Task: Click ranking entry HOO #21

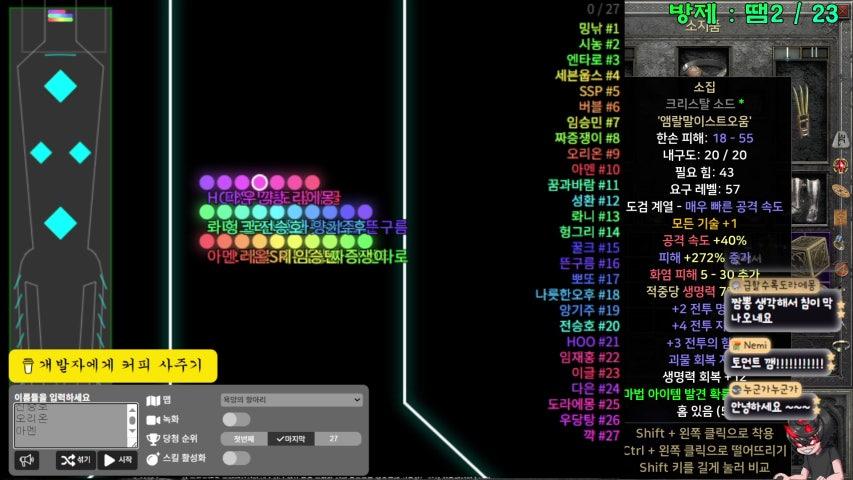Action: click(592, 342)
